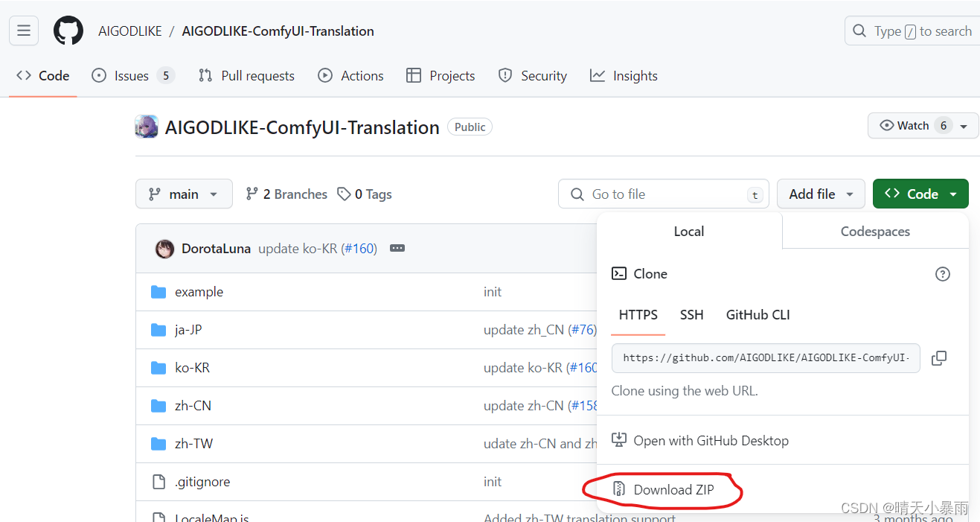Click the clone URL text field
This screenshot has height=522, width=980.
click(x=766, y=357)
